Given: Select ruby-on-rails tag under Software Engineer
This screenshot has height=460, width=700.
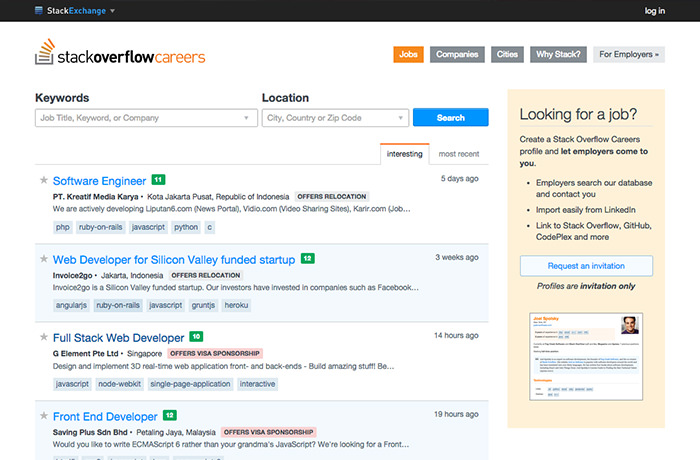Looking at the screenshot, I should pos(100,227).
